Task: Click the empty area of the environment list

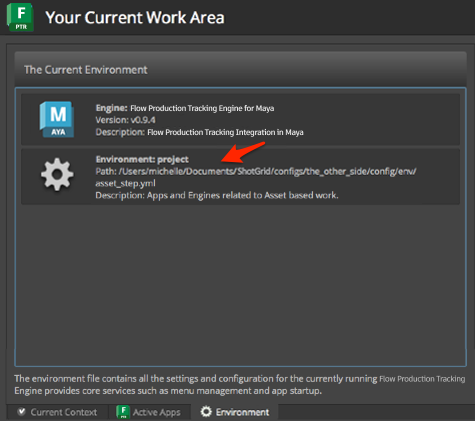Action: pos(240,283)
